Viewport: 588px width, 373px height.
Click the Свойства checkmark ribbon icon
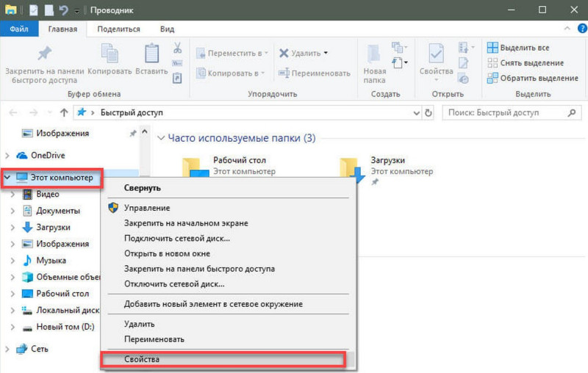[x=436, y=53]
